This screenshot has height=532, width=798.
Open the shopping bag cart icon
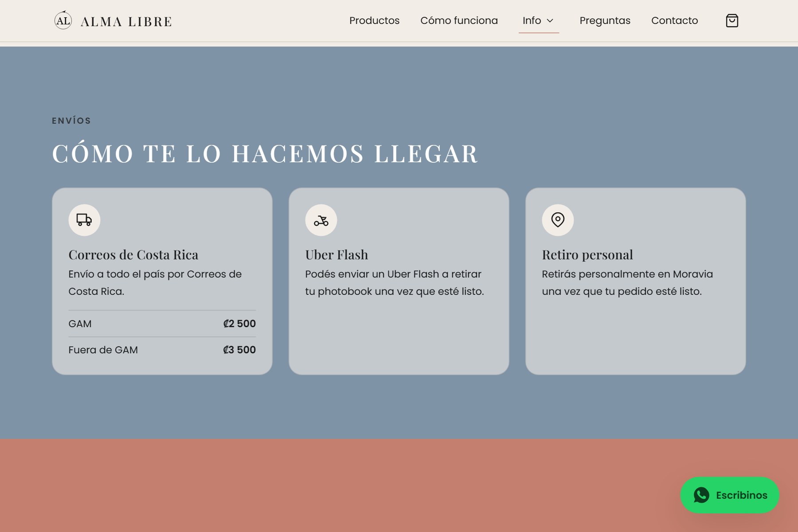(x=732, y=21)
